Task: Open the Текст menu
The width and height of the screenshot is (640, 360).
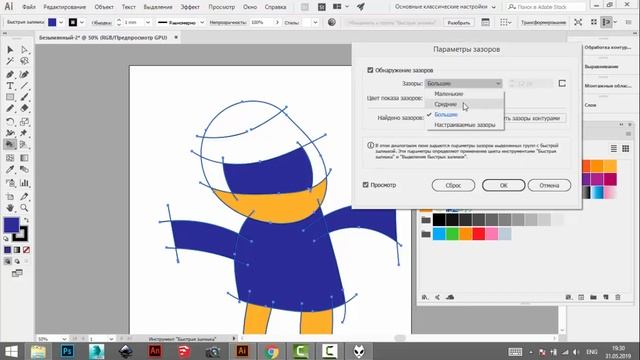Action: (128, 7)
